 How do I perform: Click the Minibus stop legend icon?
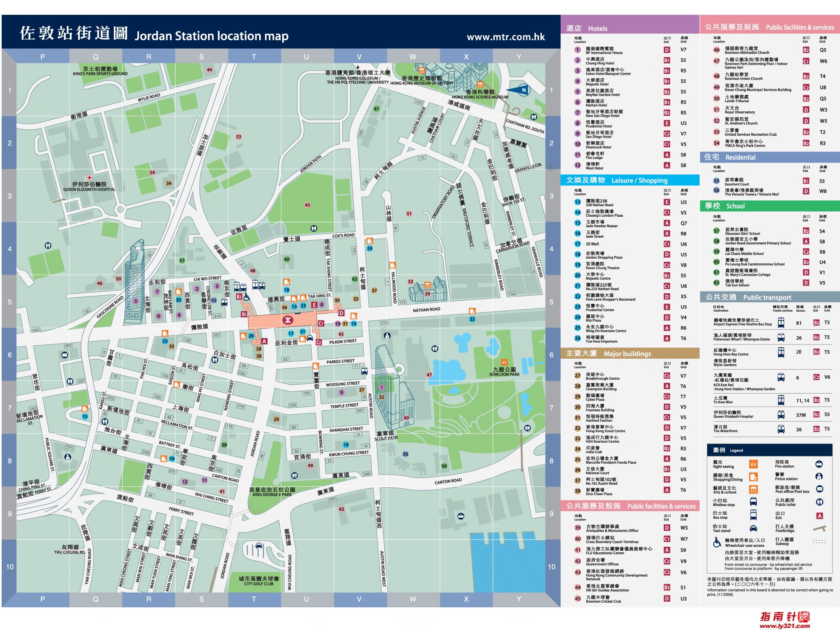point(753,502)
